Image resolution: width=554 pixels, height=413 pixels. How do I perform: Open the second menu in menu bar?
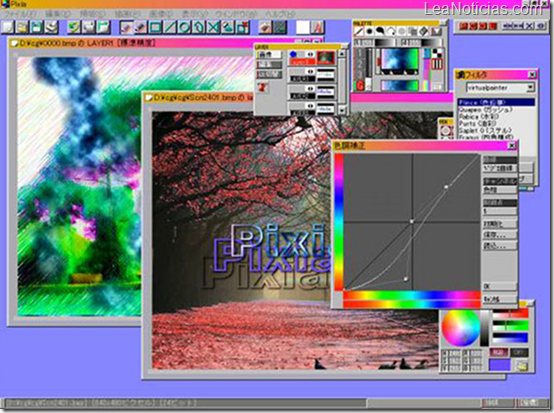click(58, 14)
